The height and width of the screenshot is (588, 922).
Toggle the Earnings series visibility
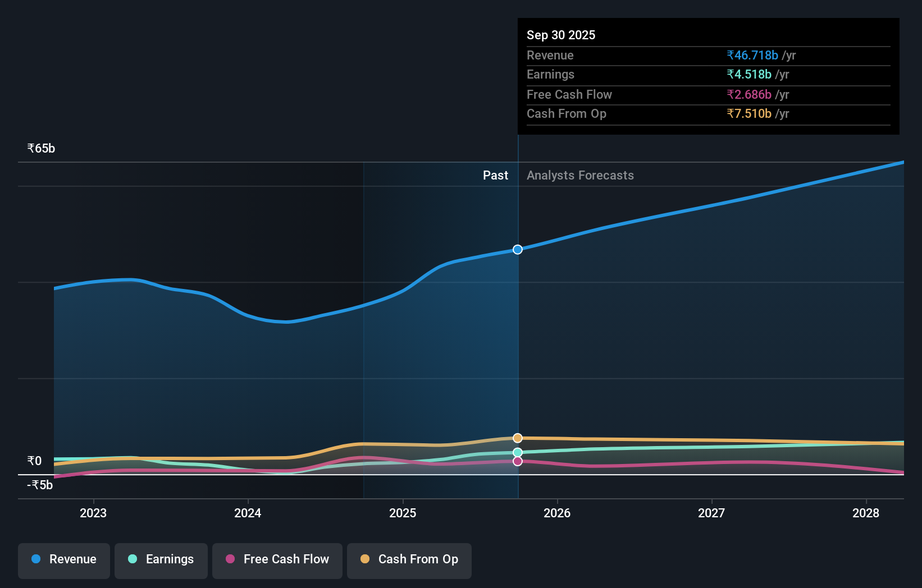[x=161, y=559]
